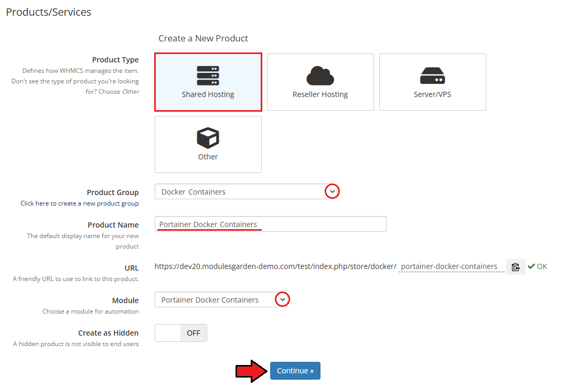Click the base store URL text
Viewport: 588px width, 387px height.
(x=275, y=266)
